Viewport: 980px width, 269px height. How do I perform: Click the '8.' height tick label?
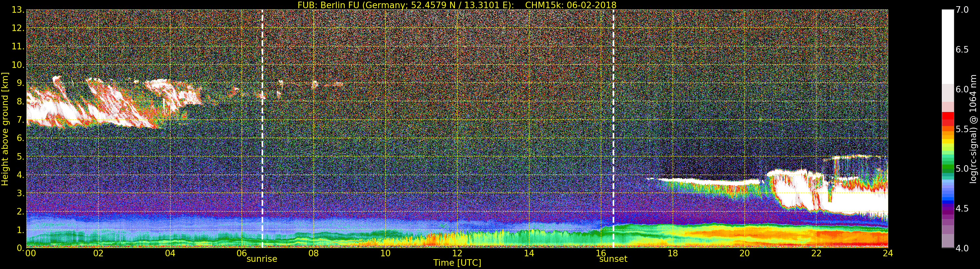[20, 102]
